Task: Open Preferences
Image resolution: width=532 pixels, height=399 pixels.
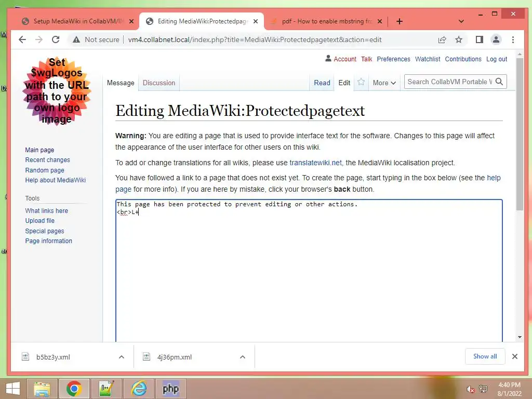Action: (x=393, y=59)
